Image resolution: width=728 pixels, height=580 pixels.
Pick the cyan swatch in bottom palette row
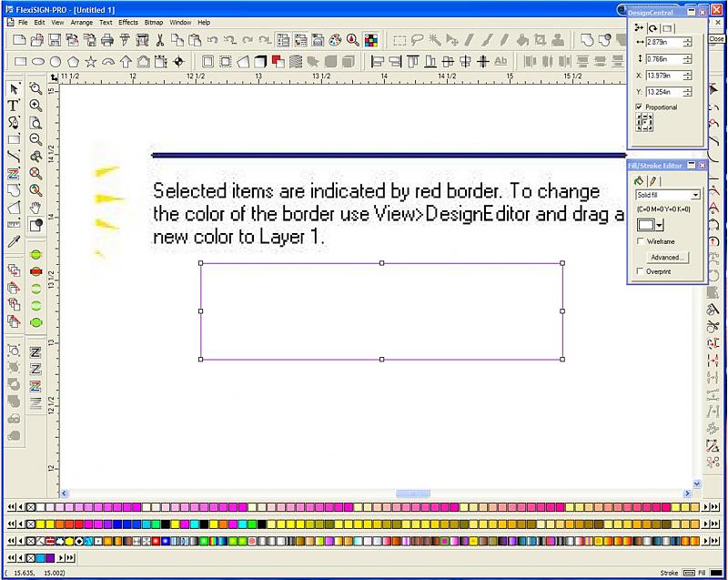[40, 558]
